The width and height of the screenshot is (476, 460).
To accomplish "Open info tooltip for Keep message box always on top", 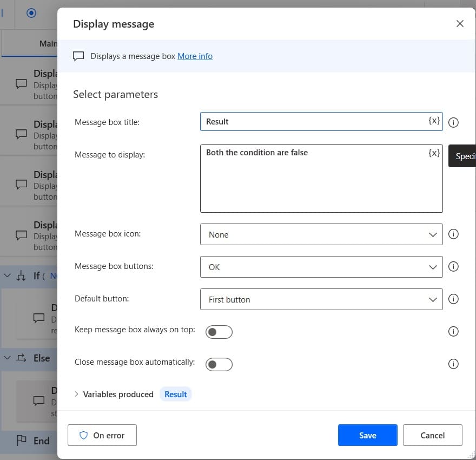I will [x=453, y=331].
